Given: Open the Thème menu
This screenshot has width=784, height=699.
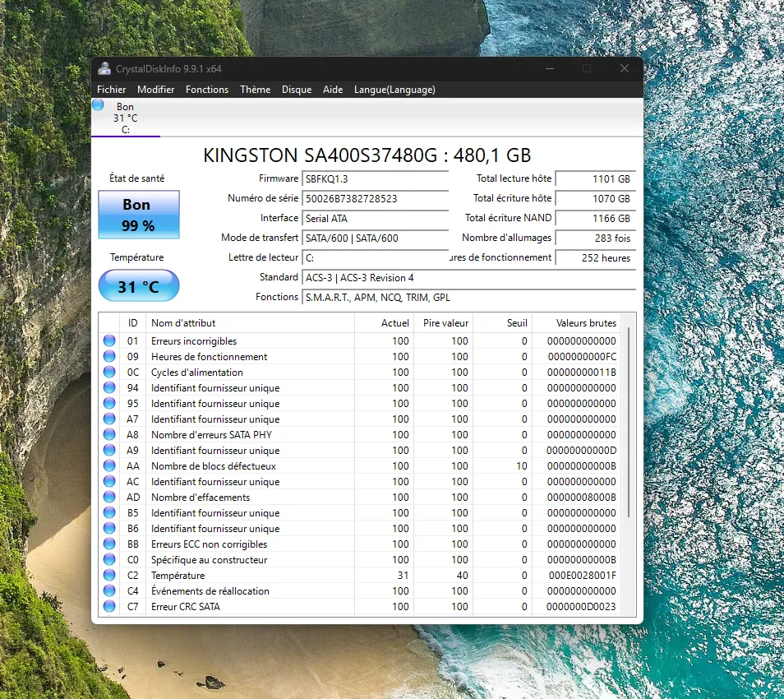Looking at the screenshot, I should tap(255, 90).
